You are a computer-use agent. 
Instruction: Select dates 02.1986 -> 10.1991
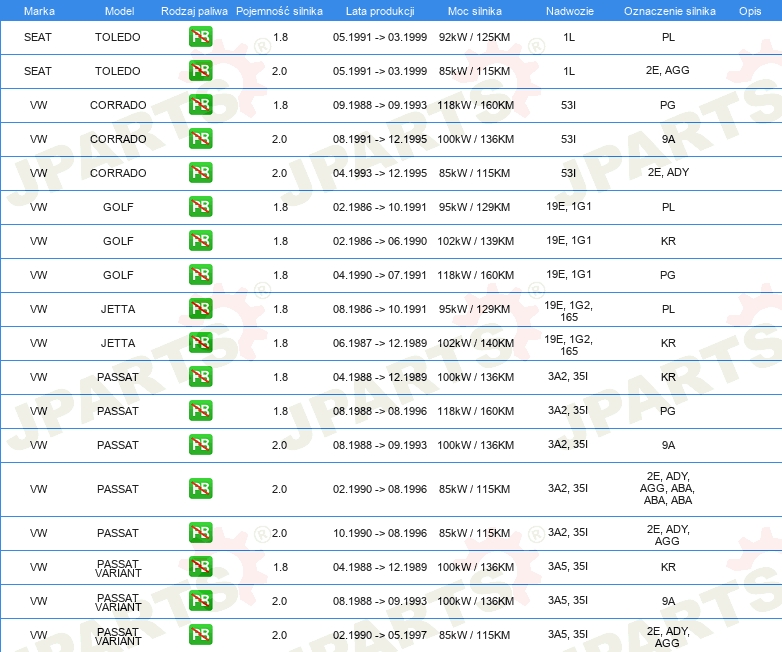(380, 207)
